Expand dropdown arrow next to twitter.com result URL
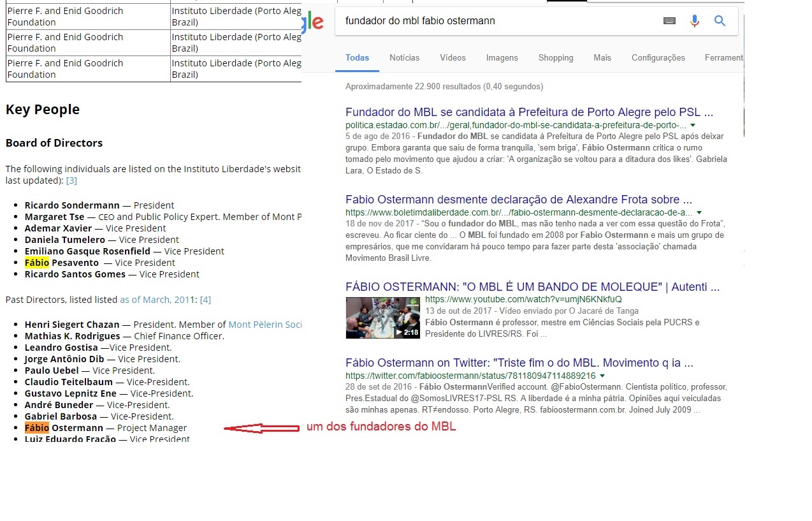The height and width of the screenshot is (521, 812). 602,376
